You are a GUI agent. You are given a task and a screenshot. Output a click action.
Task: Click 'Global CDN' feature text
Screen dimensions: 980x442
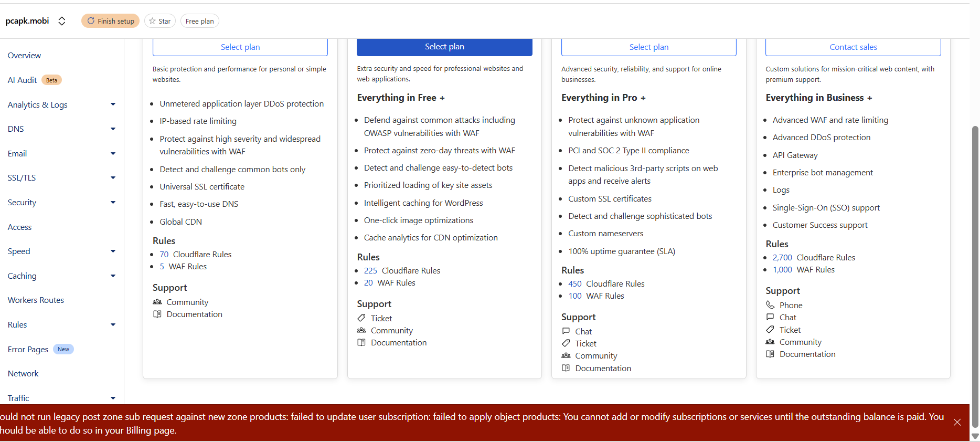coord(180,222)
